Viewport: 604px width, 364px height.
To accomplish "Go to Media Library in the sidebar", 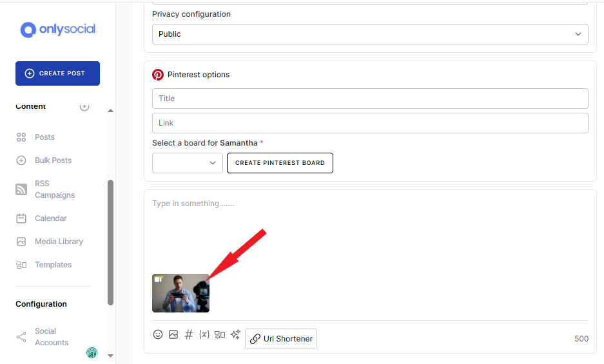I will coord(58,242).
